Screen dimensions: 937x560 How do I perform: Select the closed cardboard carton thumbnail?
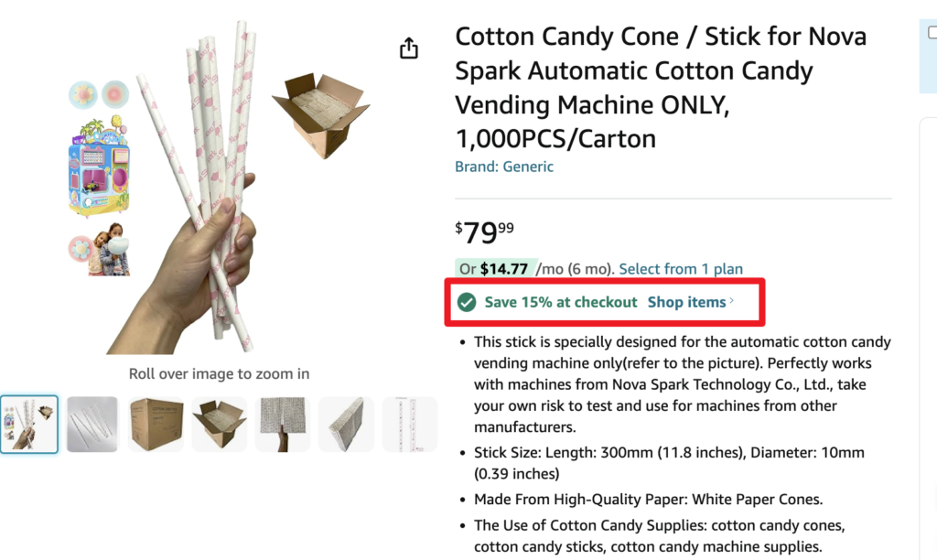[156, 425]
